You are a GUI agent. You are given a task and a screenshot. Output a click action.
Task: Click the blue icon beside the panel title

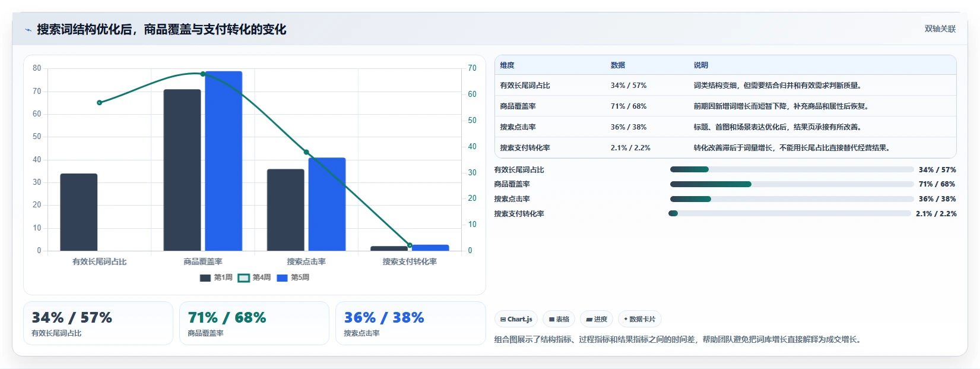coord(28,30)
